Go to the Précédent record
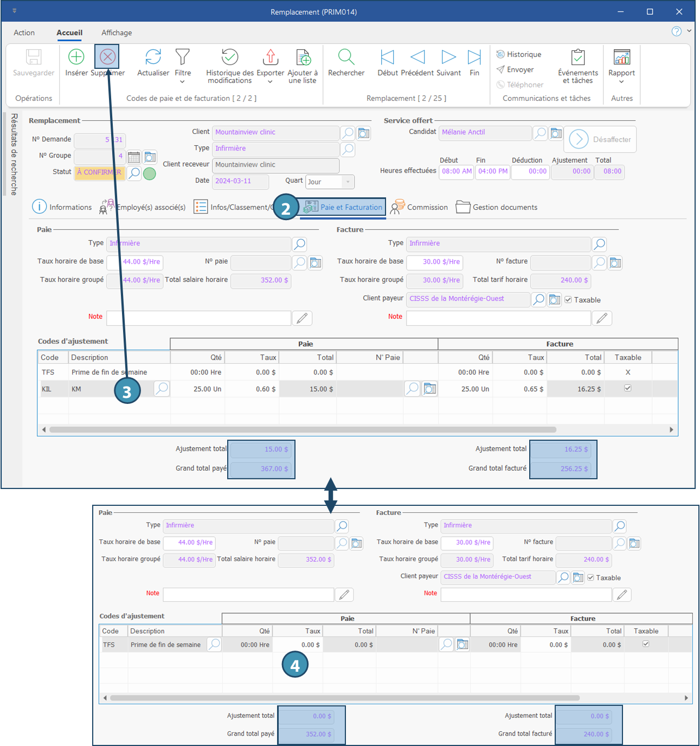 tap(418, 57)
